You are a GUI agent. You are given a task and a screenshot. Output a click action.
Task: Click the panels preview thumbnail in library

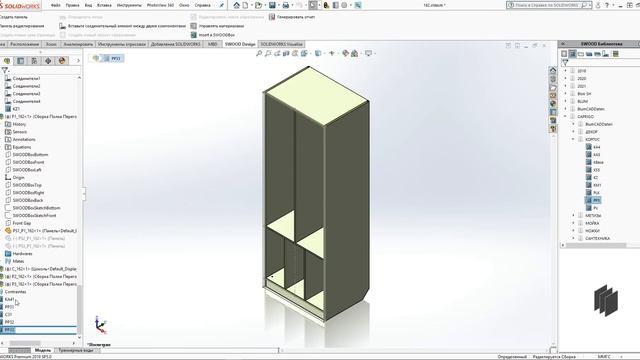click(x=606, y=300)
